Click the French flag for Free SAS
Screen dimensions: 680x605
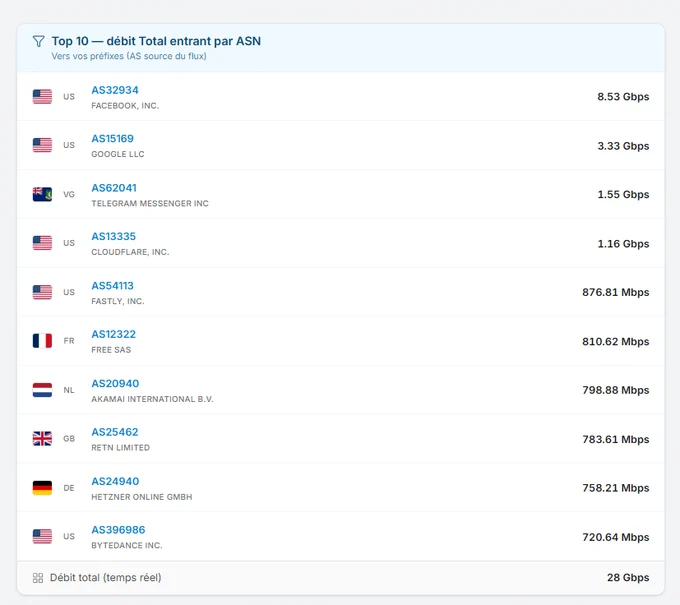point(42,340)
